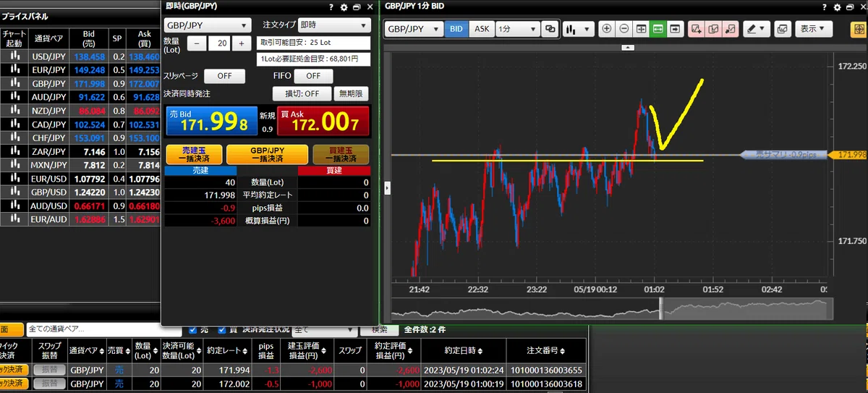Viewport: 868px width, 393px height.
Task: Decrease lot quantity with minus button
Action: (197, 43)
